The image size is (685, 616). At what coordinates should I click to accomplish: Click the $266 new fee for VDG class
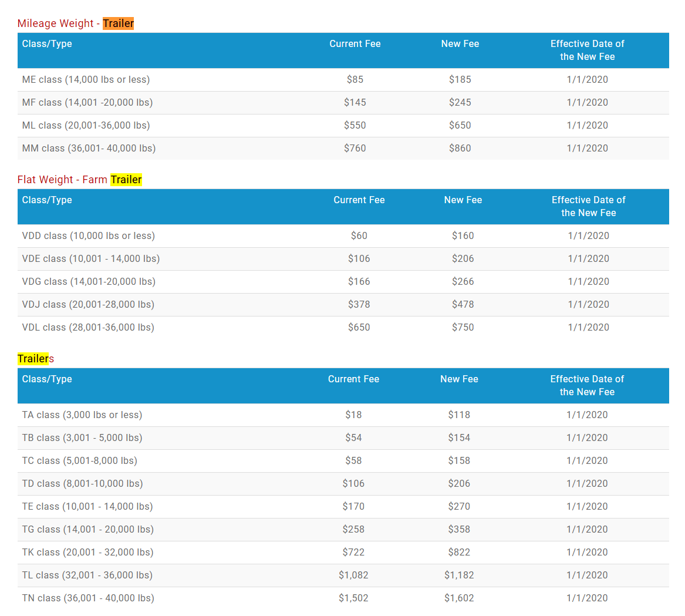pyautogui.click(x=463, y=282)
